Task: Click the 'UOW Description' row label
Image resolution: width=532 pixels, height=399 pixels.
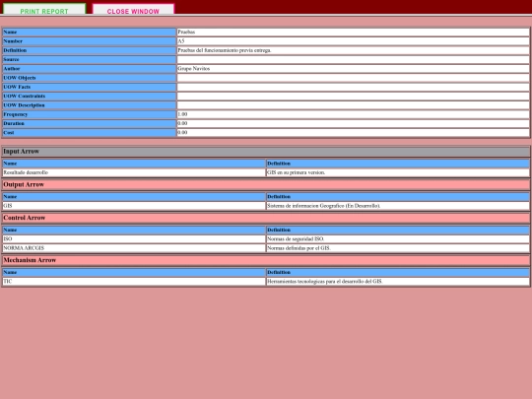Action: pyautogui.click(x=90, y=105)
